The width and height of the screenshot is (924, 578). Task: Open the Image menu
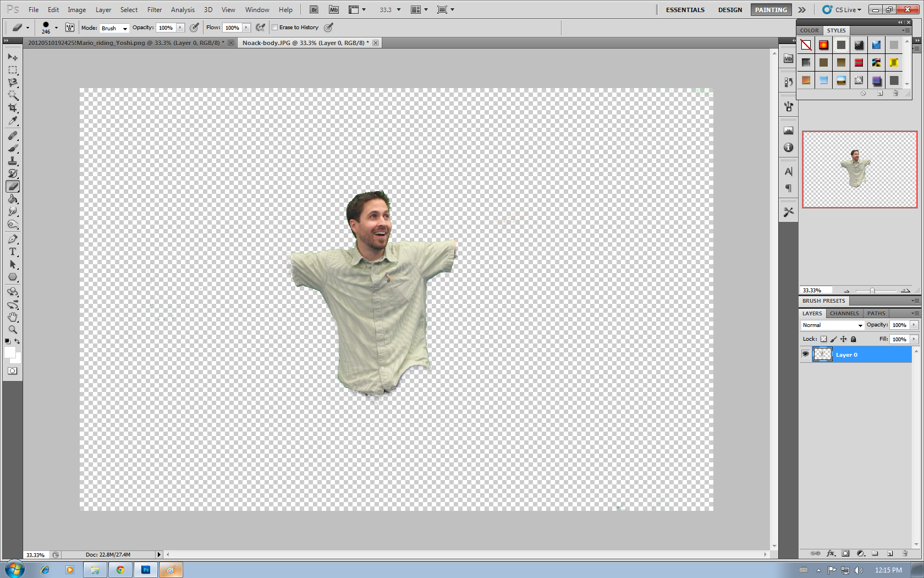(77, 10)
